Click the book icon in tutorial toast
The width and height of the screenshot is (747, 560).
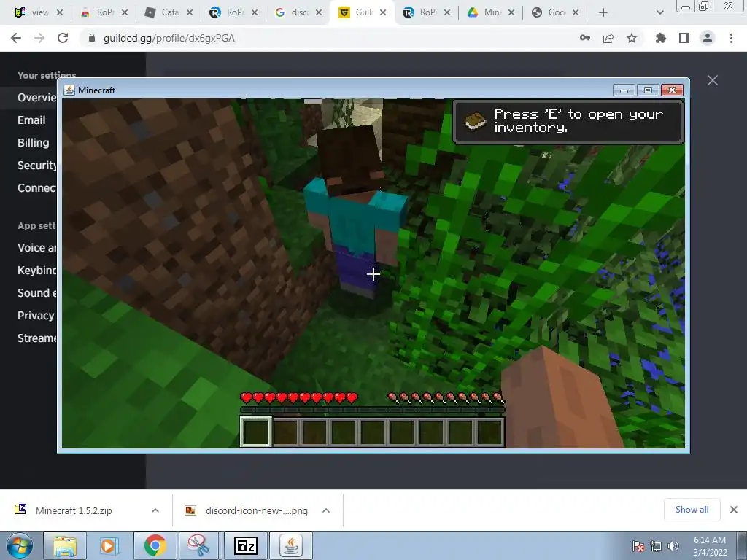(x=475, y=121)
